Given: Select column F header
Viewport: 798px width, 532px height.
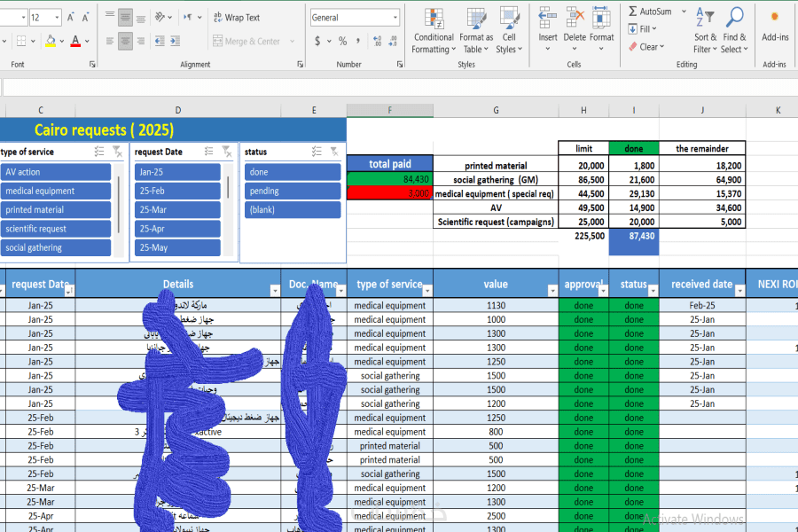Looking at the screenshot, I should [390, 110].
